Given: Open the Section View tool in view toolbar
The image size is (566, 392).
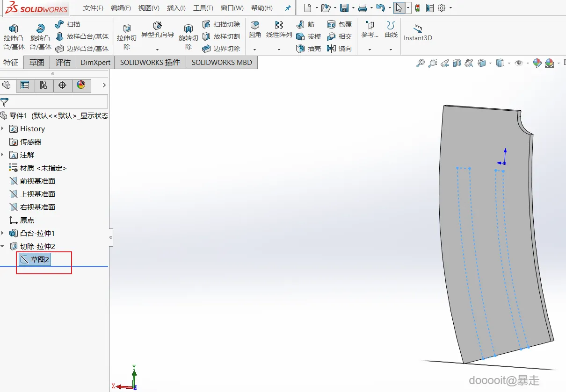Looking at the screenshot, I should pos(457,63).
